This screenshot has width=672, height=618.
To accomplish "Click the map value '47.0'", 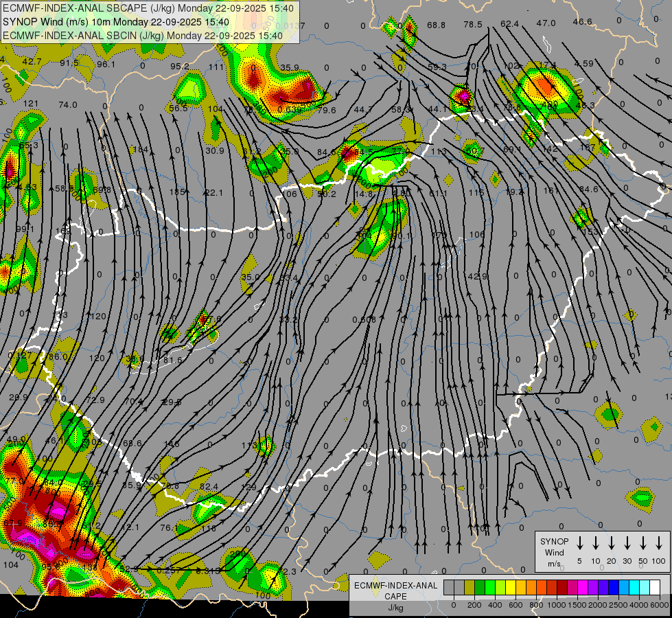I will click(x=546, y=23).
